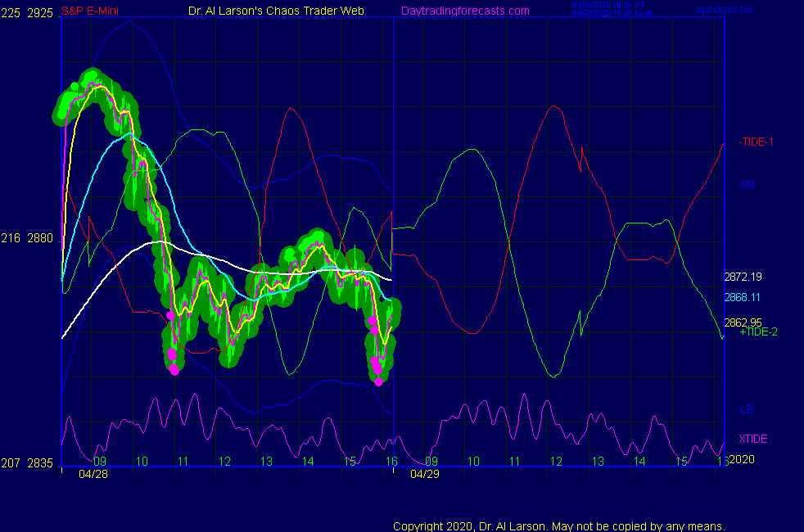Select the XTIDE legend label
The height and width of the screenshot is (532, 804).
pos(753,440)
